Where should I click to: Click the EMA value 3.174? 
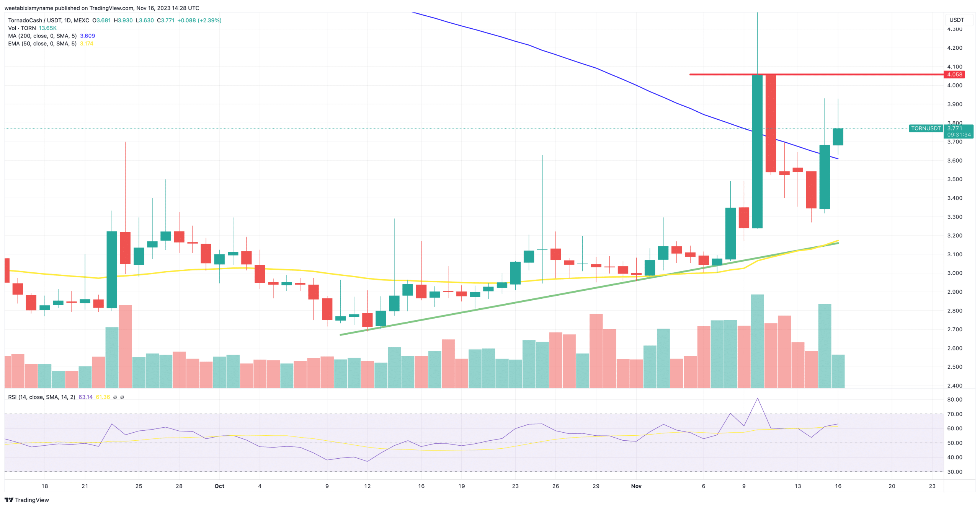click(x=87, y=44)
